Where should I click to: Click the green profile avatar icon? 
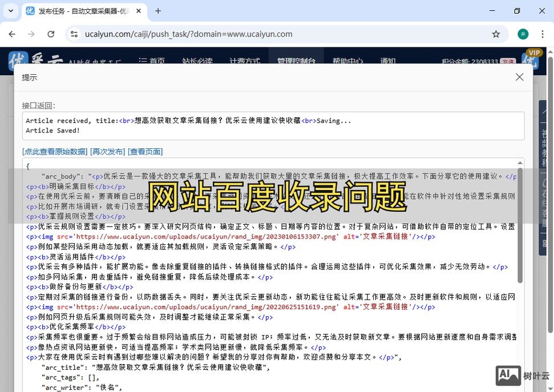(523, 34)
